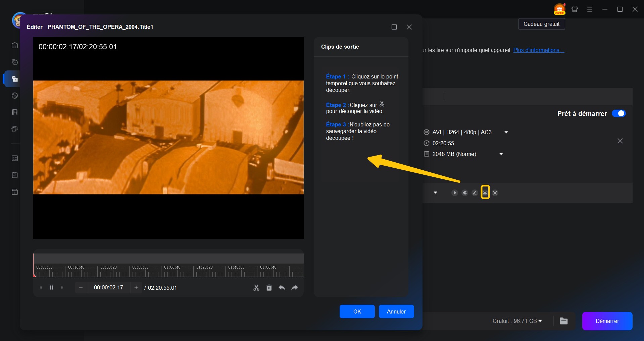The height and width of the screenshot is (341, 644).
Task: Open the free gift mascot icon
Action: point(559,9)
